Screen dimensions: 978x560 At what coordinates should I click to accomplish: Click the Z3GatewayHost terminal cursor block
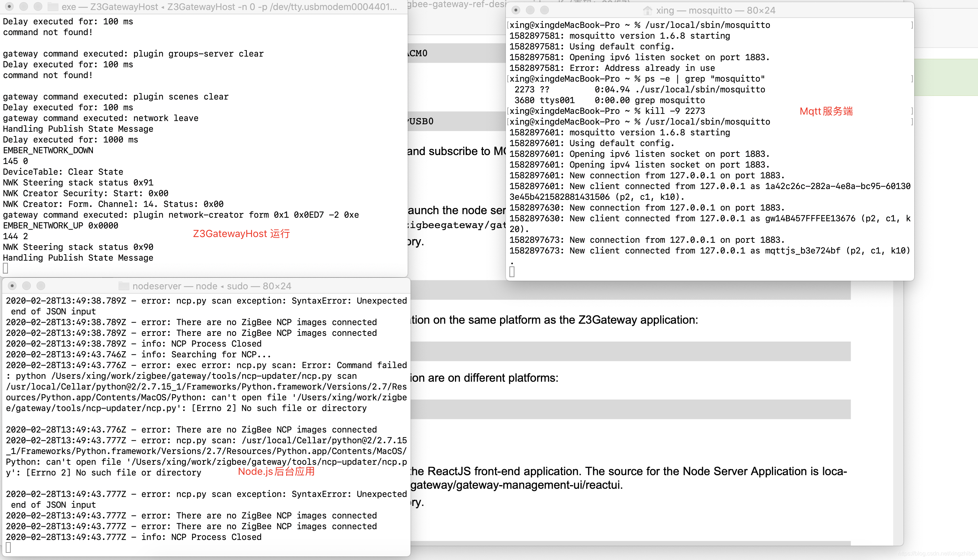[x=5, y=268]
